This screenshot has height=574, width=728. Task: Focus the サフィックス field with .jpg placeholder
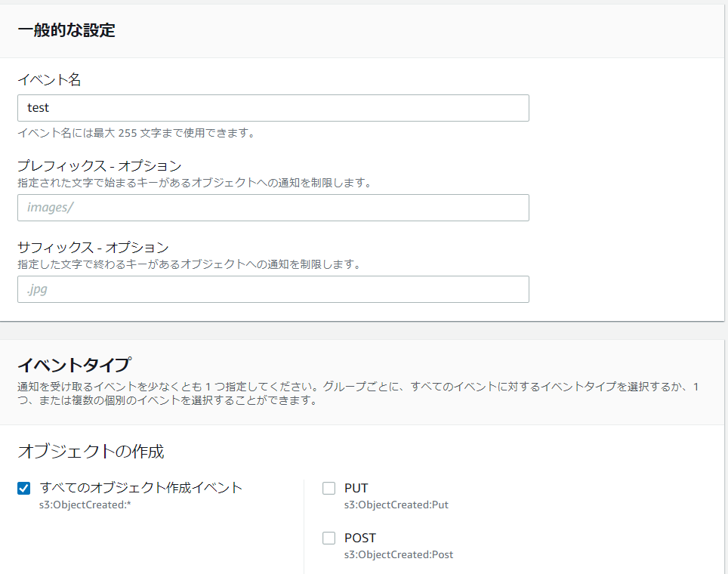(273, 289)
